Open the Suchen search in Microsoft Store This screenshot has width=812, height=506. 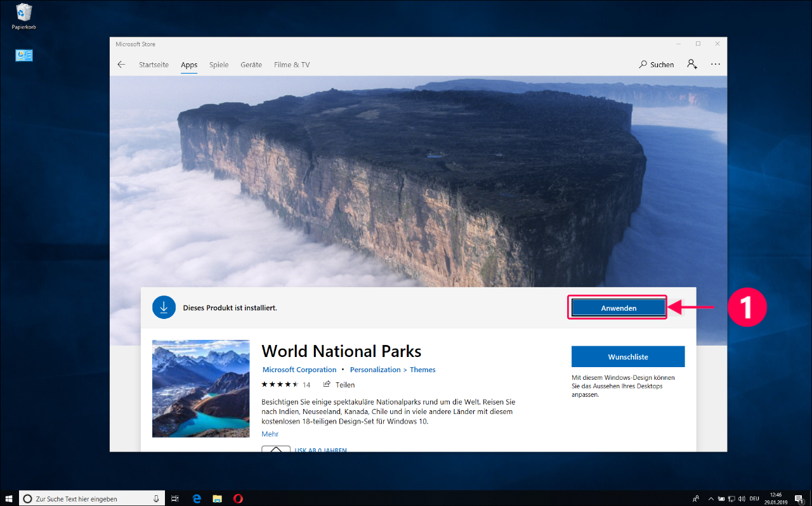click(x=657, y=65)
